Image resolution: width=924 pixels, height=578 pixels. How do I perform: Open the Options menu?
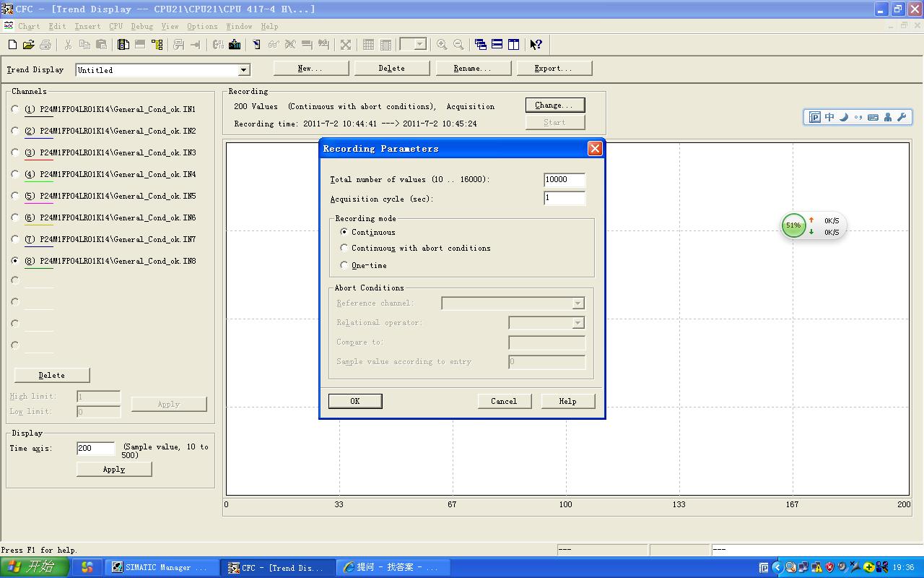pyautogui.click(x=202, y=26)
